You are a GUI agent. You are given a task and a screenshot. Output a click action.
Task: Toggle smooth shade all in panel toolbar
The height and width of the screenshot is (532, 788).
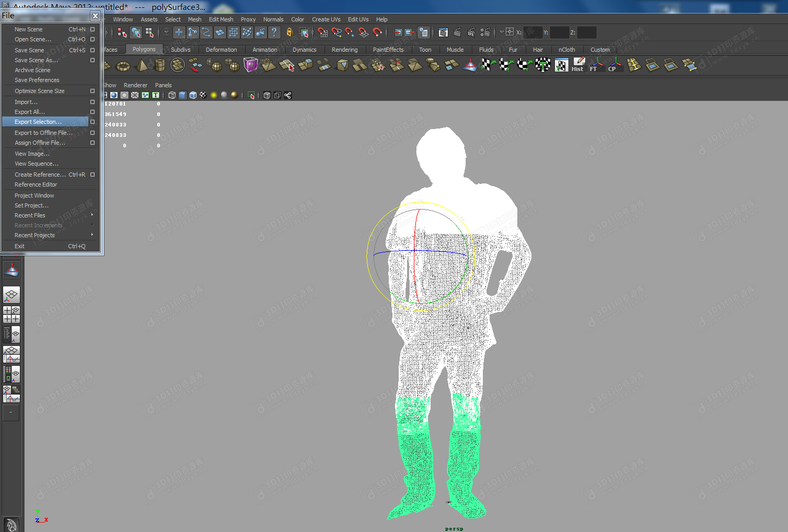point(182,95)
